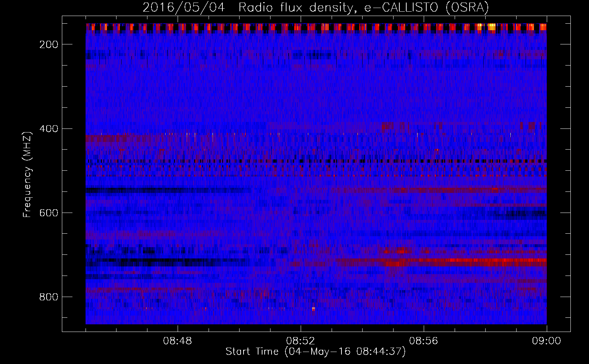The image size is (589, 364).
Task: Click the 'Start Time (04-May-16 08:44:37)' label
Action: point(315,352)
